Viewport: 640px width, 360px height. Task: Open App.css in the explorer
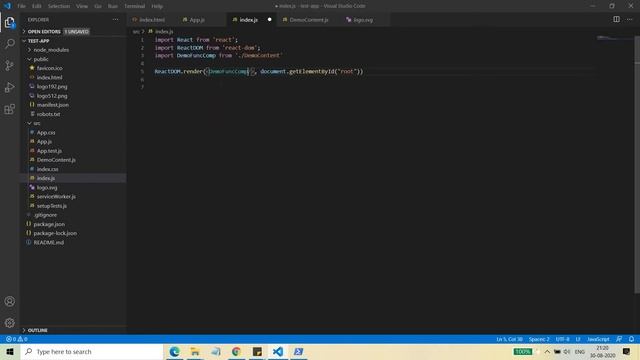coord(46,133)
